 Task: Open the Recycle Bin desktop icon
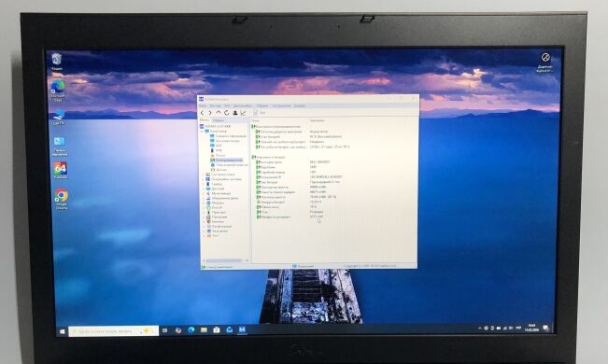(57, 62)
